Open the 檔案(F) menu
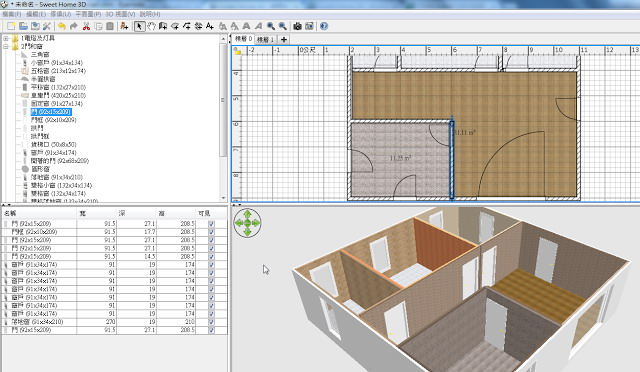 click(11, 14)
